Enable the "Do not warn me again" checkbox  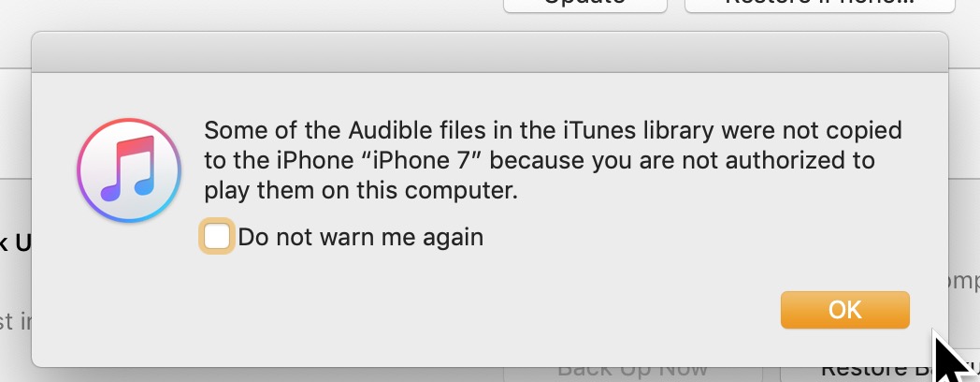pos(217,237)
